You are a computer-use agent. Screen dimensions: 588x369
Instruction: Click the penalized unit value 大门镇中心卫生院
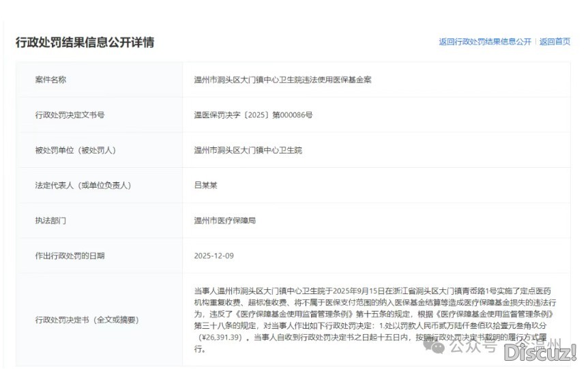(248, 150)
